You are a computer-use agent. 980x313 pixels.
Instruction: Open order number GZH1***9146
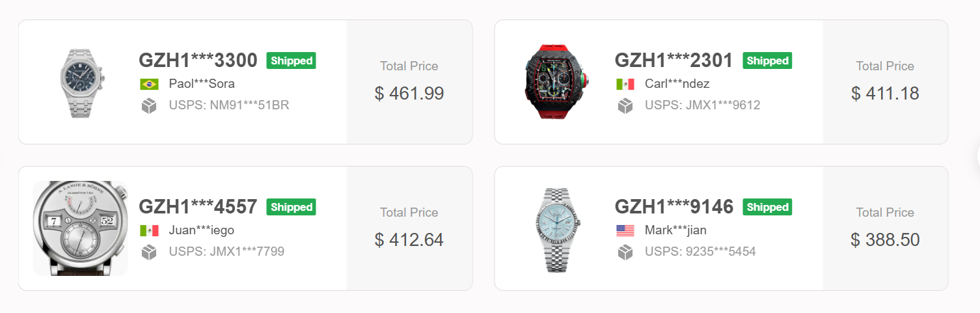pos(674,207)
